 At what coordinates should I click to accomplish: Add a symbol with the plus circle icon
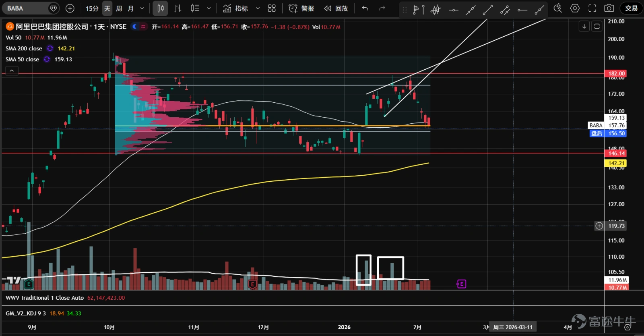pyautogui.click(x=70, y=8)
